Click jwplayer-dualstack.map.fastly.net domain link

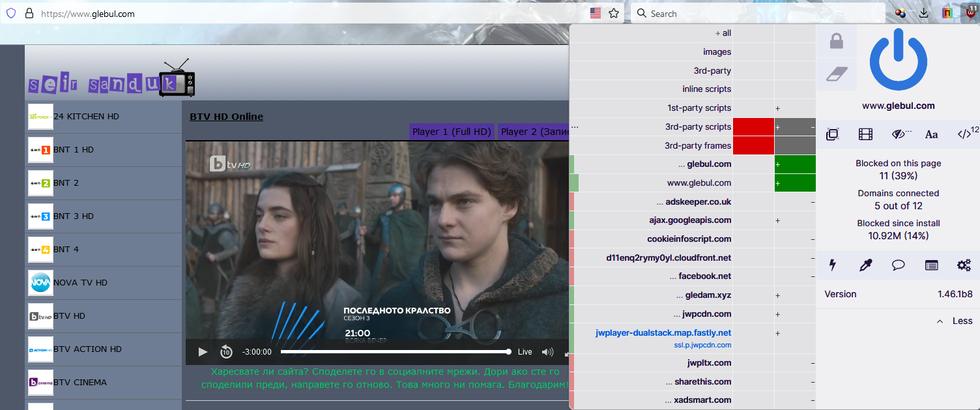(663, 333)
